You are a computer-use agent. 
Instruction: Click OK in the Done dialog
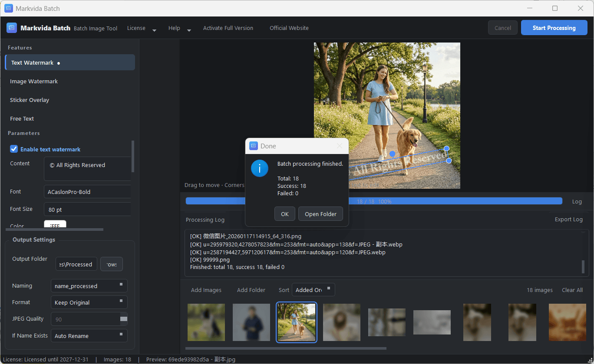click(285, 214)
